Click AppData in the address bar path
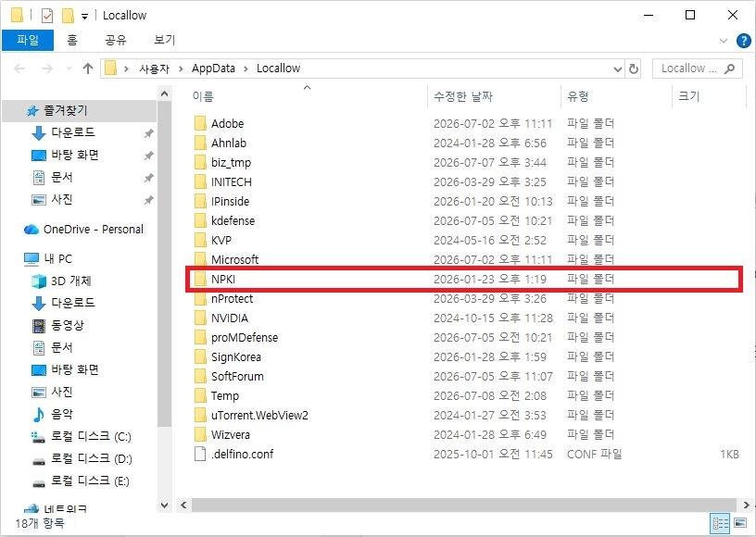 click(213, 69)
